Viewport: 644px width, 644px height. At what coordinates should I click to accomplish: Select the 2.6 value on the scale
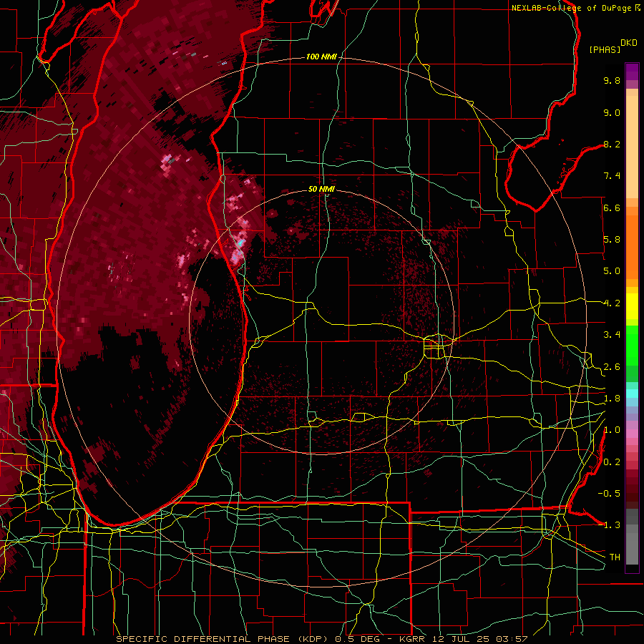[x=612, y=367]
